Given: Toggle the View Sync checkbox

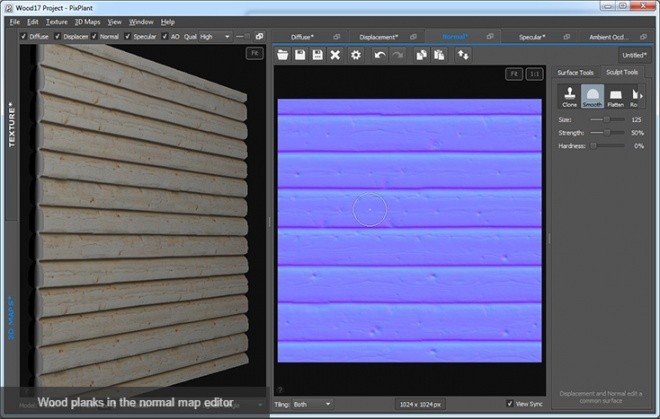Looking at the screenshot, I should [x=510, y=404].
